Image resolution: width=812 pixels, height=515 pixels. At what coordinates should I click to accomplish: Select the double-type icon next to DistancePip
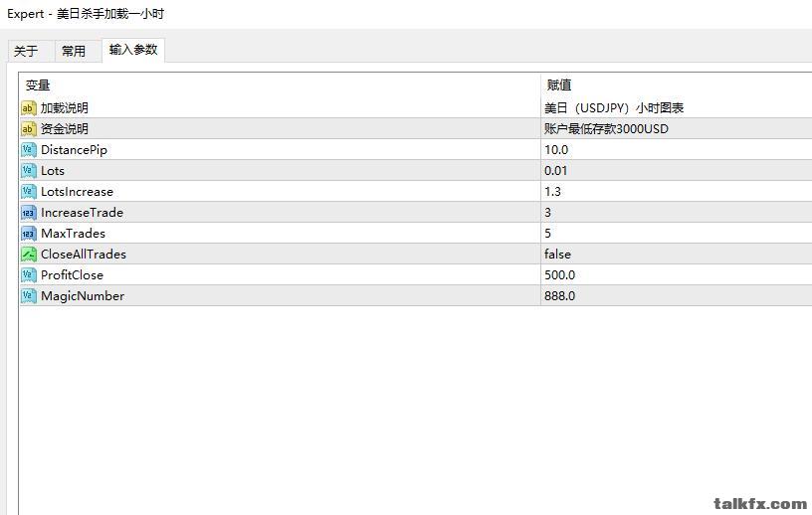pos(29,149)
